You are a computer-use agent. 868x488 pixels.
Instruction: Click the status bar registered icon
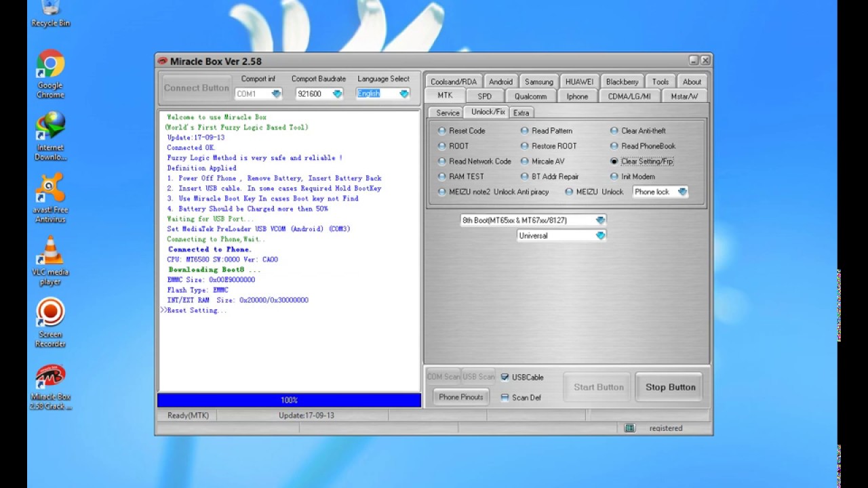pyautogui.click(x=629, y=428)
